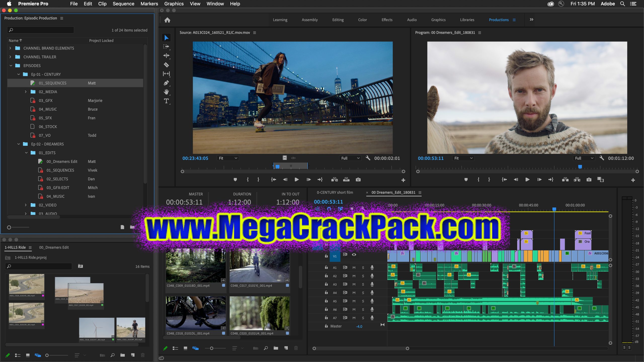Viewport: 644px width, 362px height.
Task: Select the Slip tool
Action: pyautogui.click(x=166, y=74)
